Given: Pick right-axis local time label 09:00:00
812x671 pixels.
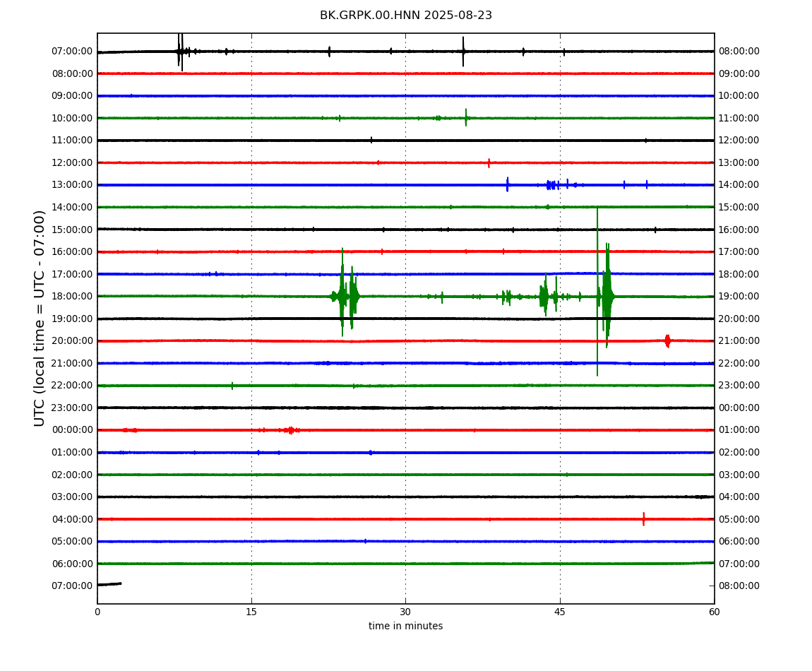Looking at the screenshot, I should click(739, 73).
